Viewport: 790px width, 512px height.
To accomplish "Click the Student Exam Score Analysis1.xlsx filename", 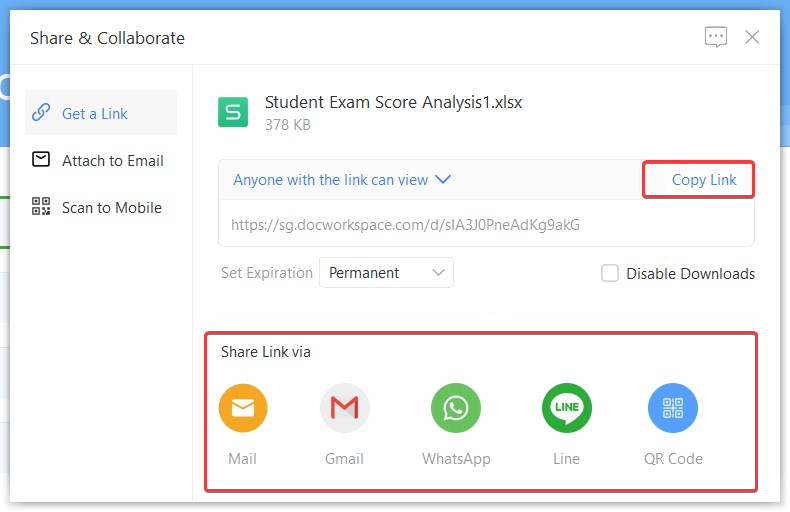I will pos(393,102).
